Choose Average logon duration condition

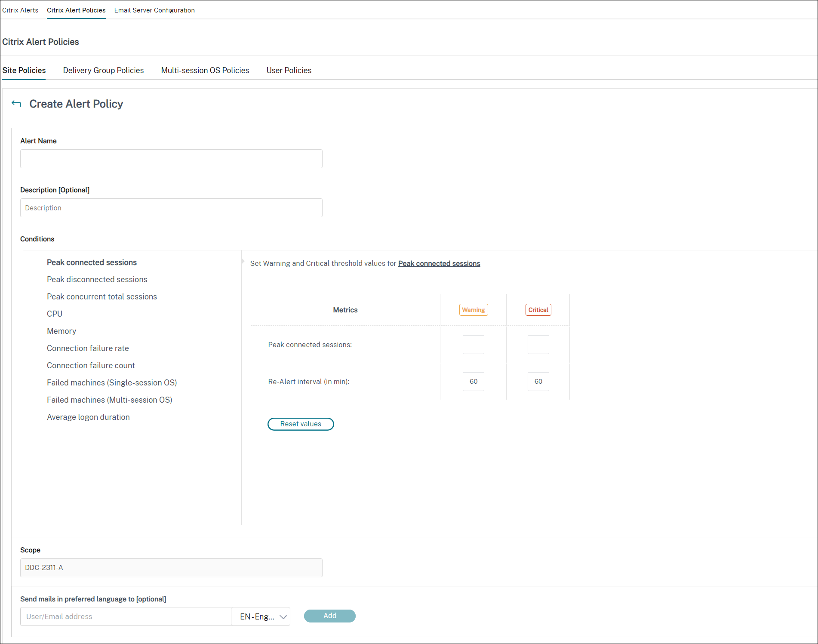[88, 417]
